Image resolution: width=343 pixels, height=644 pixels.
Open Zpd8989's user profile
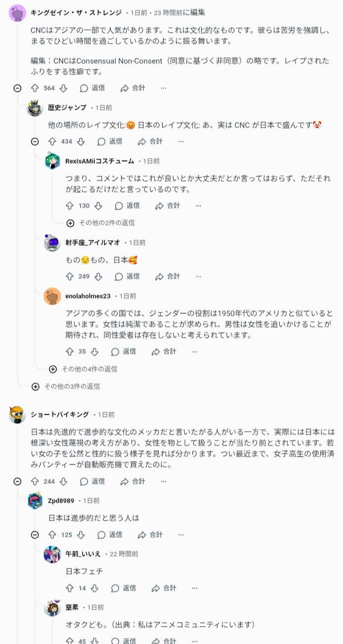click(x=61, y=501)
